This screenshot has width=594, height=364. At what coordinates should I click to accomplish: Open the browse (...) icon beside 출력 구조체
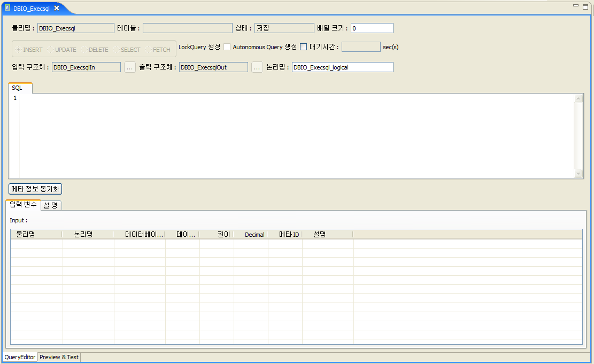(257, 67)
